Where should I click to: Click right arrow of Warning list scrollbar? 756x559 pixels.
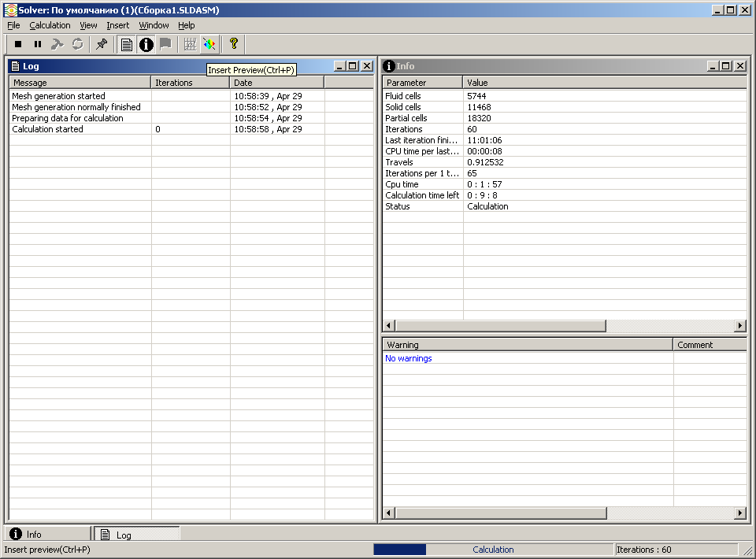[740, 513]
